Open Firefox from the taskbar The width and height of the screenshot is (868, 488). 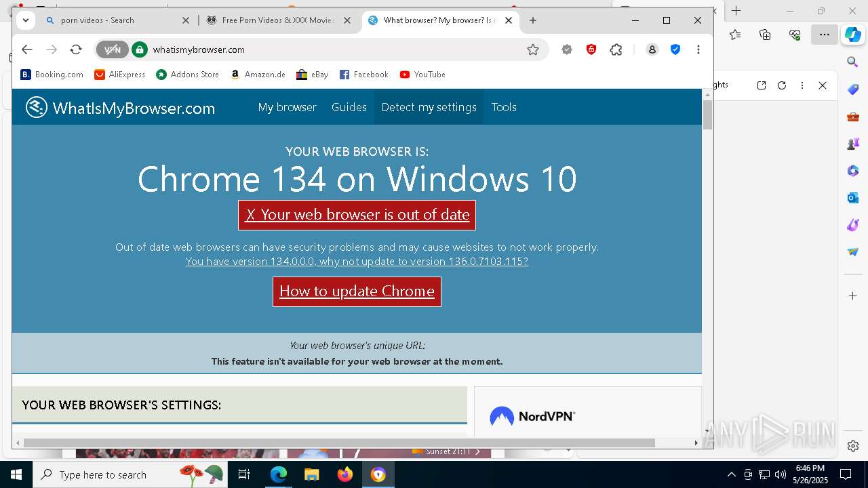(345, 474)
